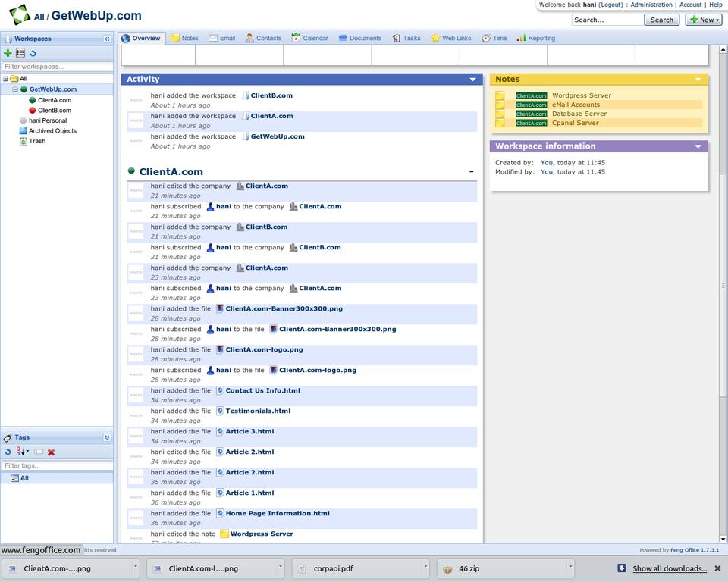
Task: Open the Documents tab
Action: [360, 38]
